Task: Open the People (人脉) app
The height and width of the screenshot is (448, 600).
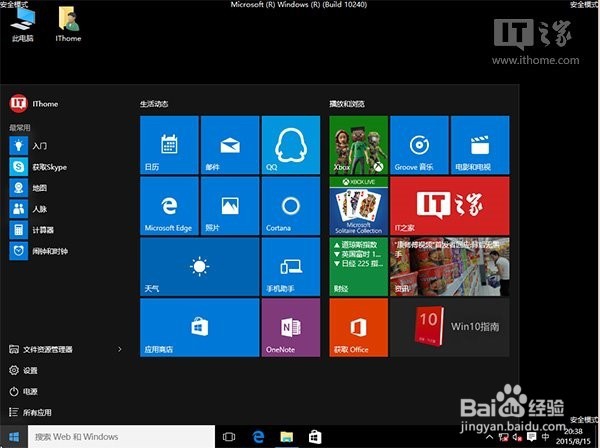Action: click(x=29, y=209)
